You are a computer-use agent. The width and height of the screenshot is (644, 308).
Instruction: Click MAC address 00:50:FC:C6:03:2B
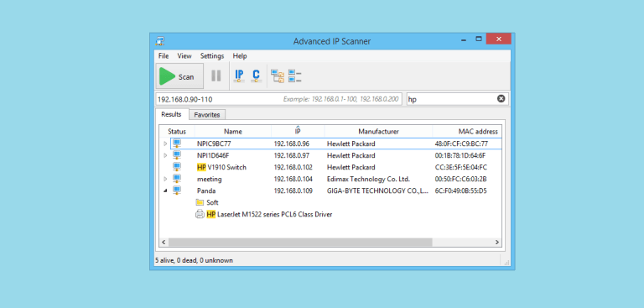click(x=461, y=179)
